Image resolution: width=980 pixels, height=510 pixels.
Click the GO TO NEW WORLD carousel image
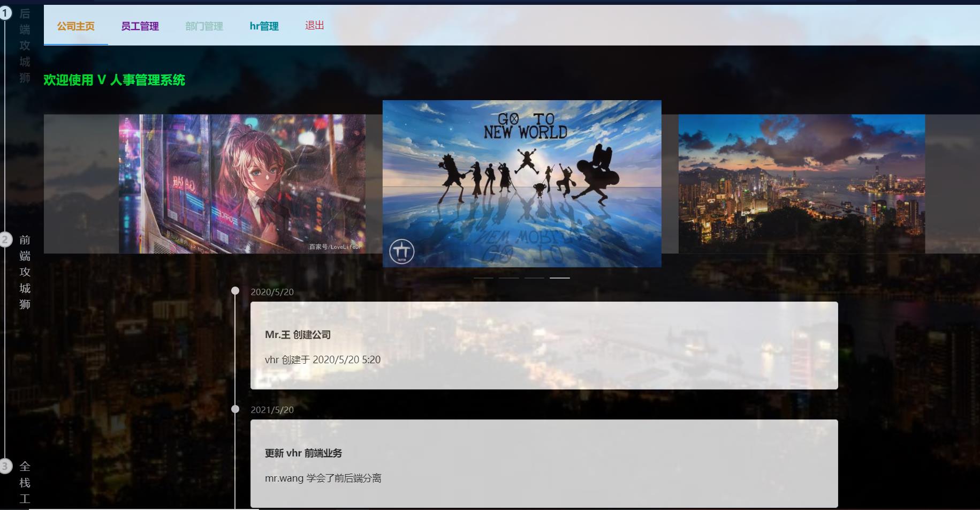click(x=522, y=183)
